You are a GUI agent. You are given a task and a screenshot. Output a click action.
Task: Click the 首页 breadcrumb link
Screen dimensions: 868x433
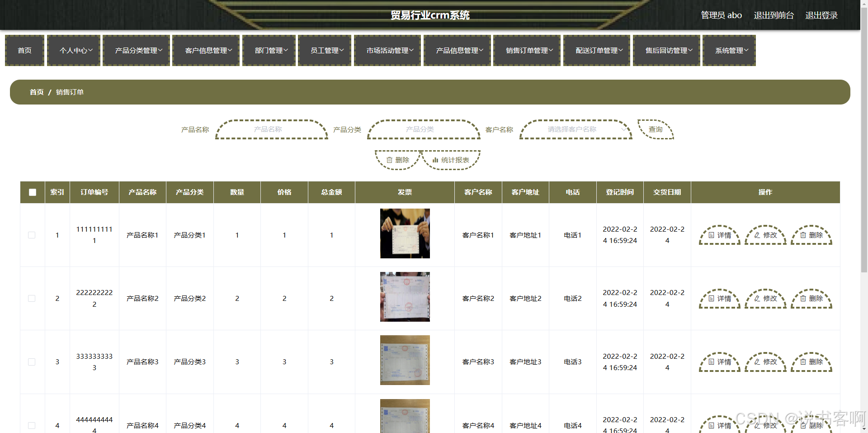pos(37,92)
